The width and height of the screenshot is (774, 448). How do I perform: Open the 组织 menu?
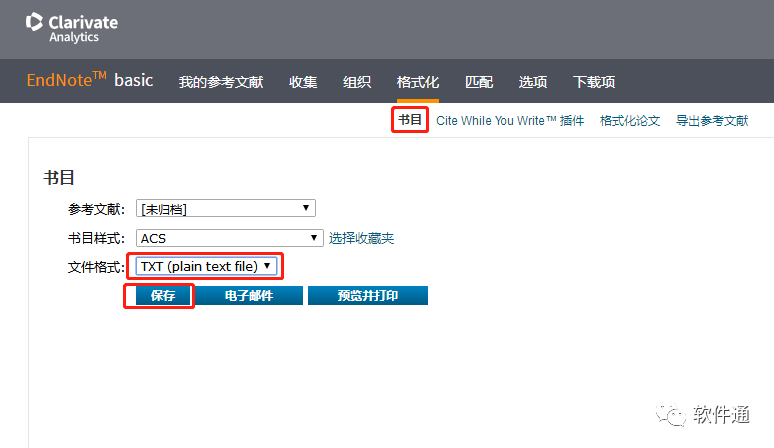[x=357, y=82]
